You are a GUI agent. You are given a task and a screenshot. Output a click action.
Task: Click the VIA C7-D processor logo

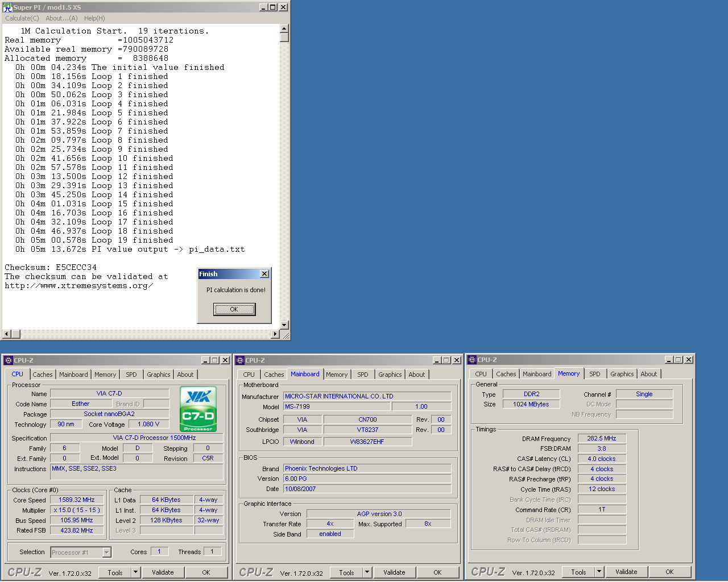click(x=198, y=409)
